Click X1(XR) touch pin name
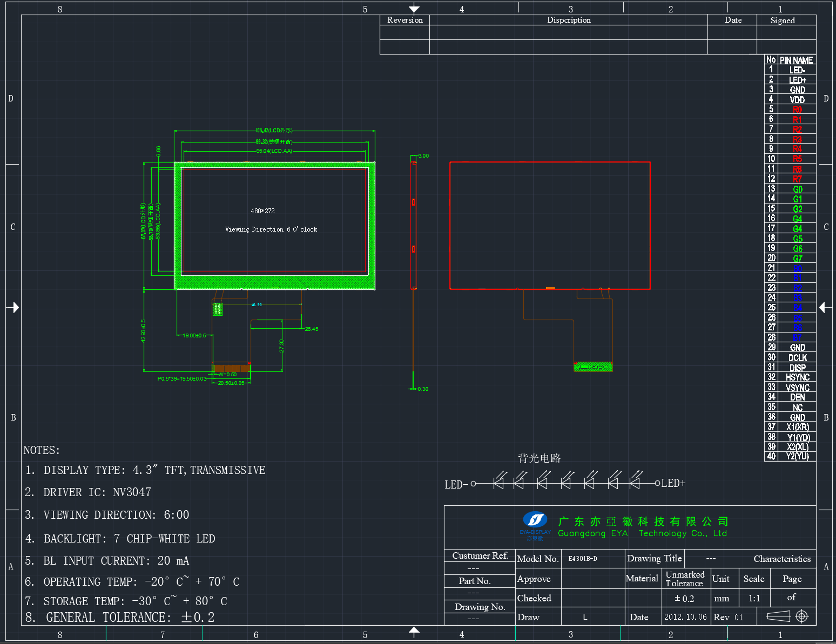Screen dimensions: 836x644 point(797,427)
